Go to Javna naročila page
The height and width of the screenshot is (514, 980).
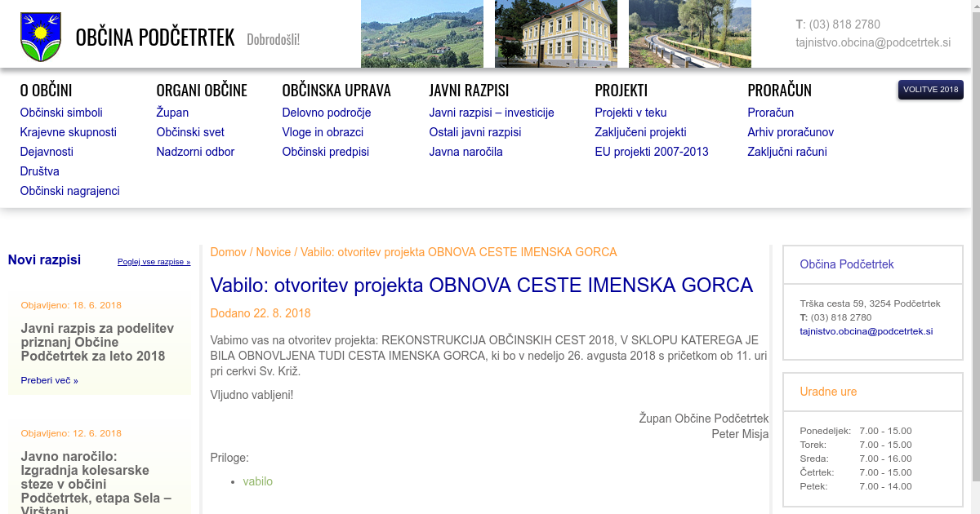[465, 152]
